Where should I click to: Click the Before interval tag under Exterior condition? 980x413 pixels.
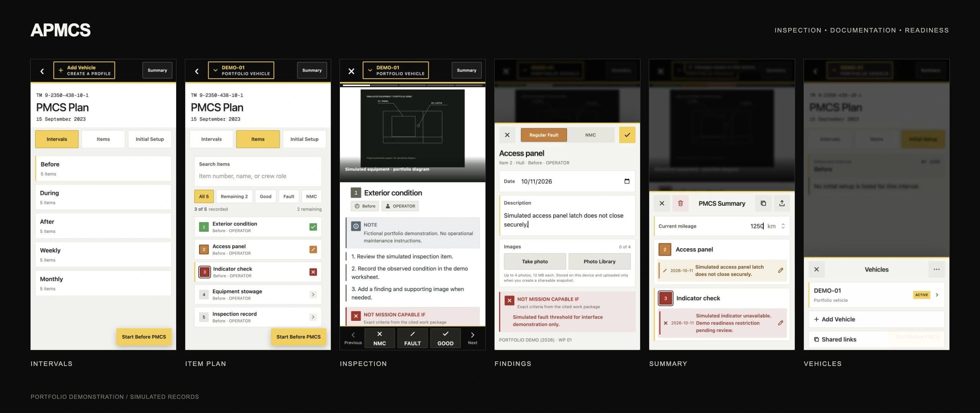tap(365, 206)
